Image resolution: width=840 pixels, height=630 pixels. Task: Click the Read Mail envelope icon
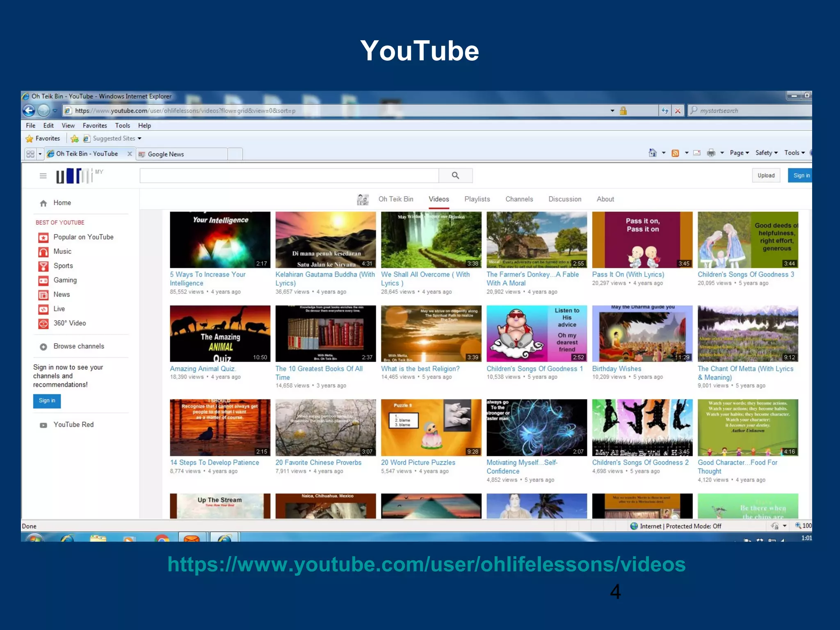pyautogui.click(x=697, y=153)
